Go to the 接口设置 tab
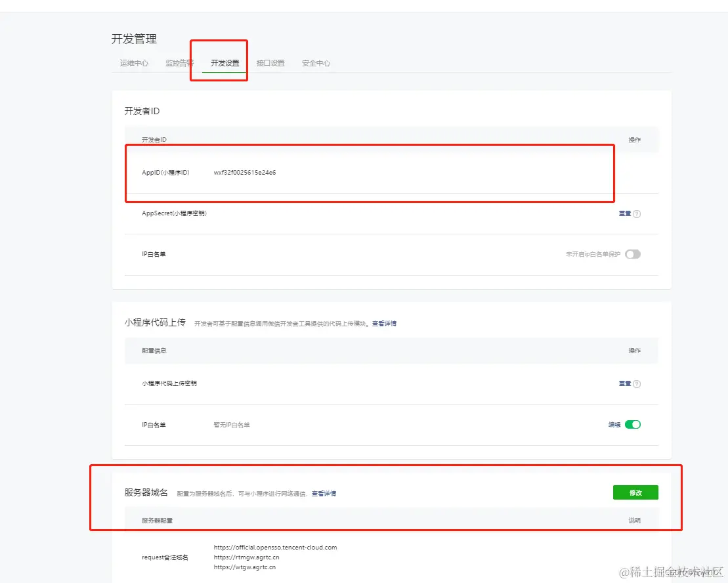Screen dimensions: 728x583 (270, 63)
